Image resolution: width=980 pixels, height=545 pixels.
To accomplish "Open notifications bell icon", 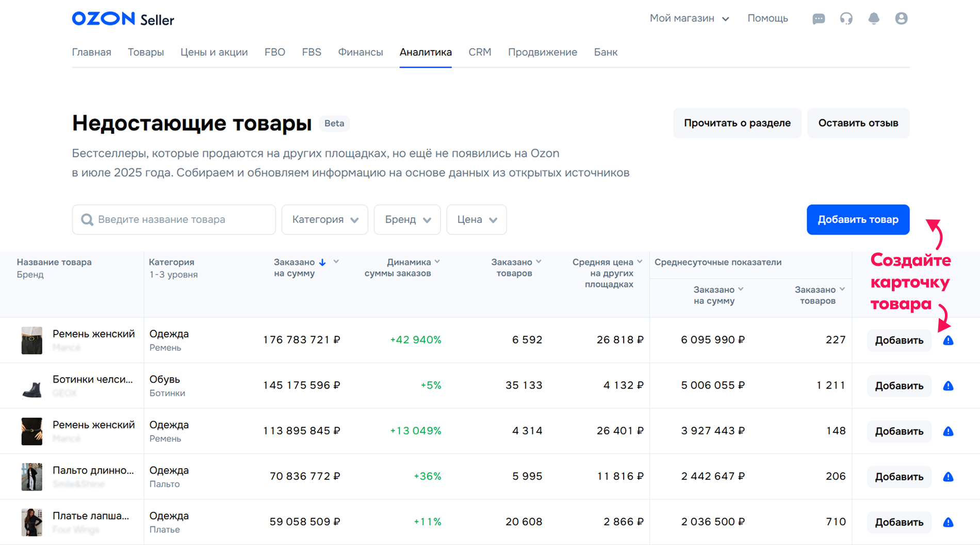I will 874,19.
